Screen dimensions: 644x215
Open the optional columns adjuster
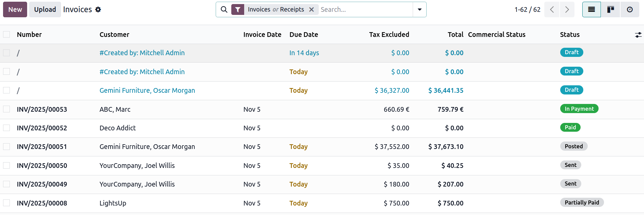[x=638, y=35]
